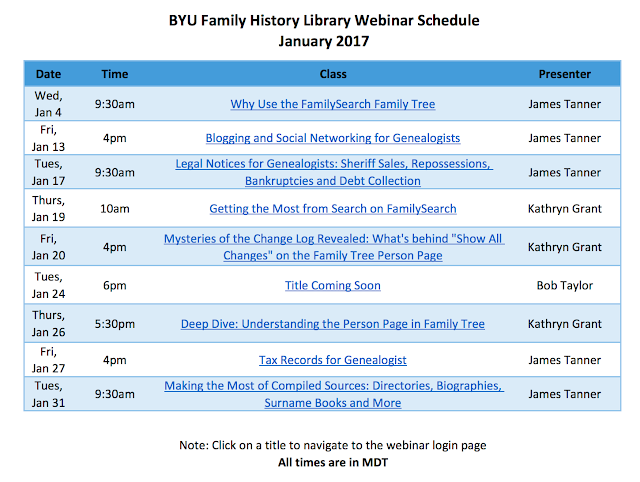The image size is (640, 482).
Task: Click the 'Legal Notices for Genealogists' title link
Action: point(334,164)
